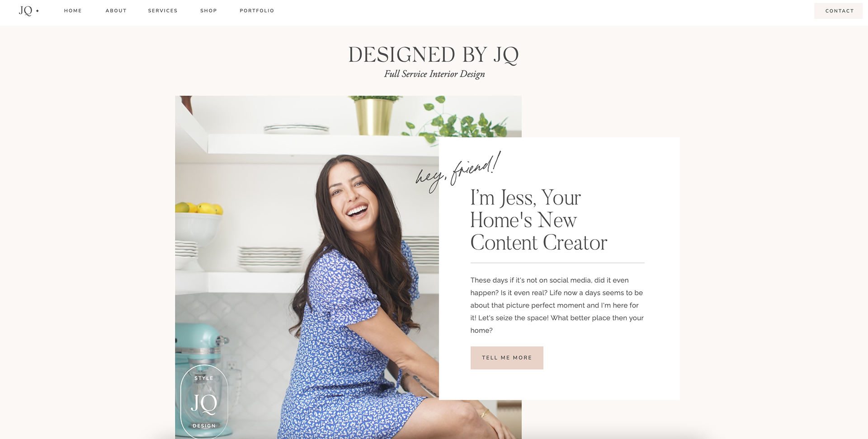The width and height of the screenshot is (868, 439).
Task: Click the small diamond beside the JQ logo
Action: (38, 11)
